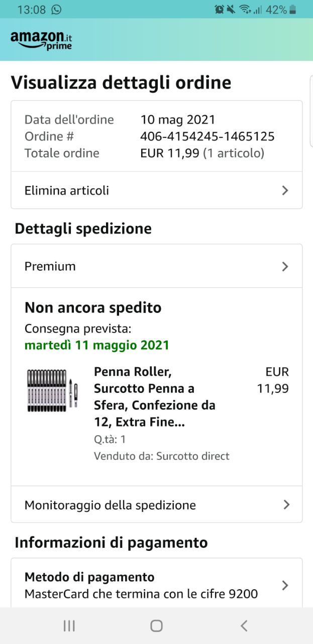
Task: Open Monitoraggio della spedizione chevron
Action: 286,505
